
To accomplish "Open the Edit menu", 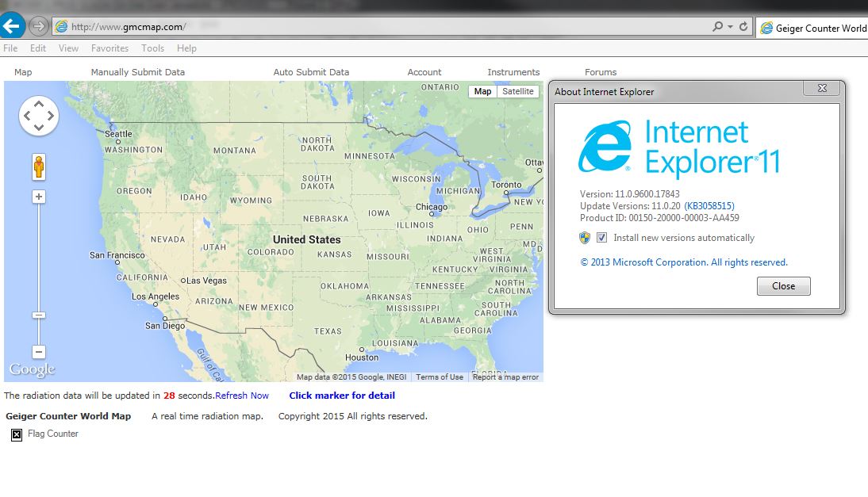I will click(x=37, y=48).
